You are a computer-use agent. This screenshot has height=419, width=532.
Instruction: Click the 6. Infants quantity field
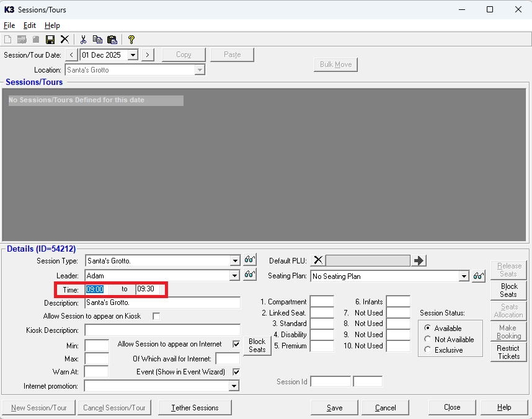click(398, 301)
